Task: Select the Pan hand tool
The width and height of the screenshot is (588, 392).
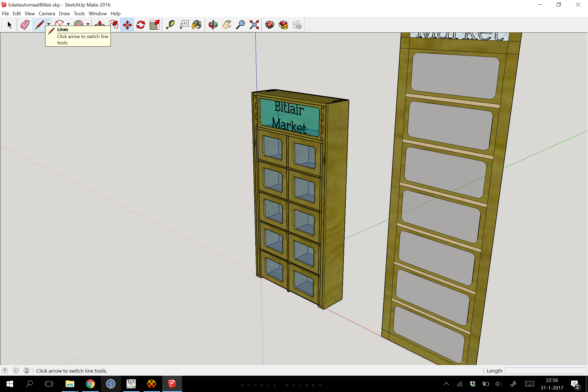Action: 226,25
